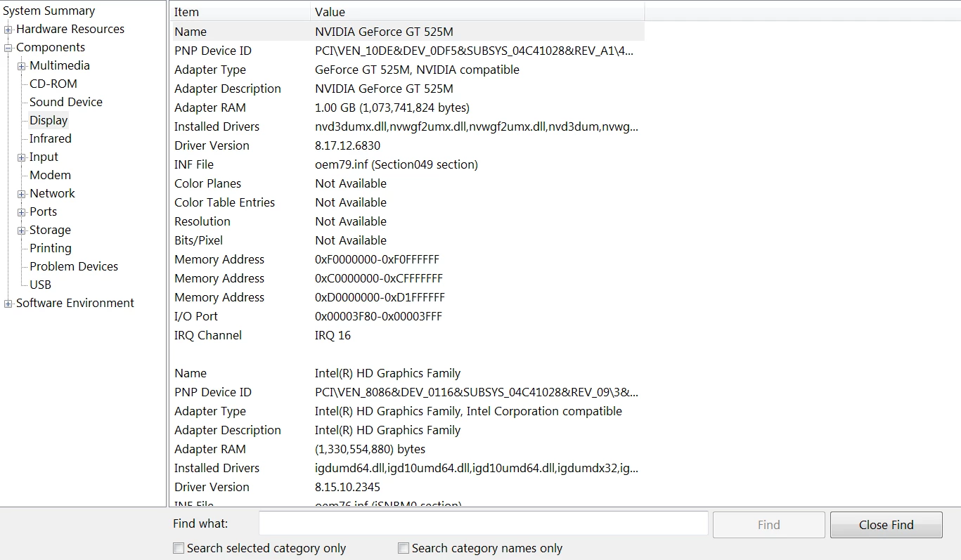Select the PCI\VEN_10DE PNP Device ID value
This screenshot has height=560, width=961.
pyautogui.click(x=474, y=51)
